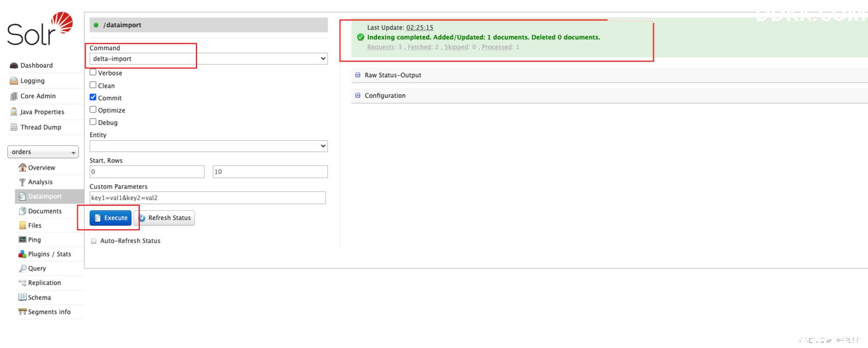Open the Ping link
Screen dimensions: 868x348
pyautogui.click(x=34, y=240)
